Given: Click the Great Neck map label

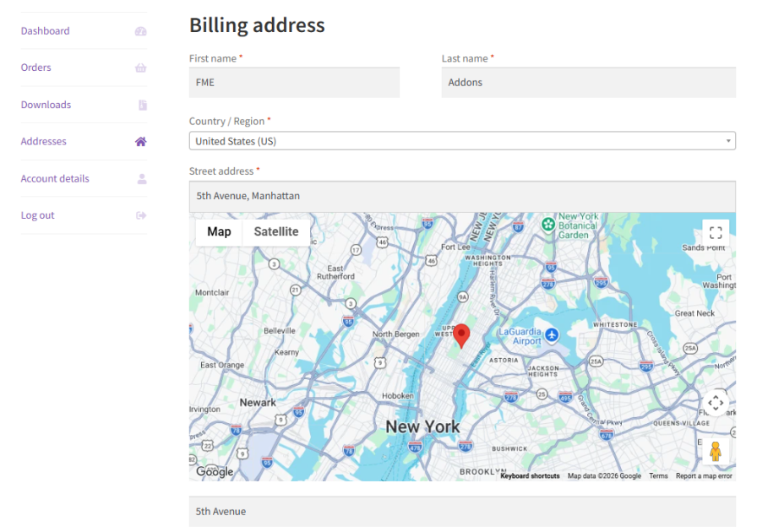Looking at the screenshot, I should click(694, 313).
